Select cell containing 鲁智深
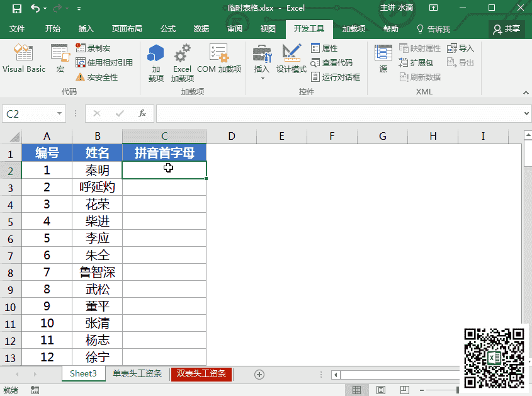 [x=98, y=272]
